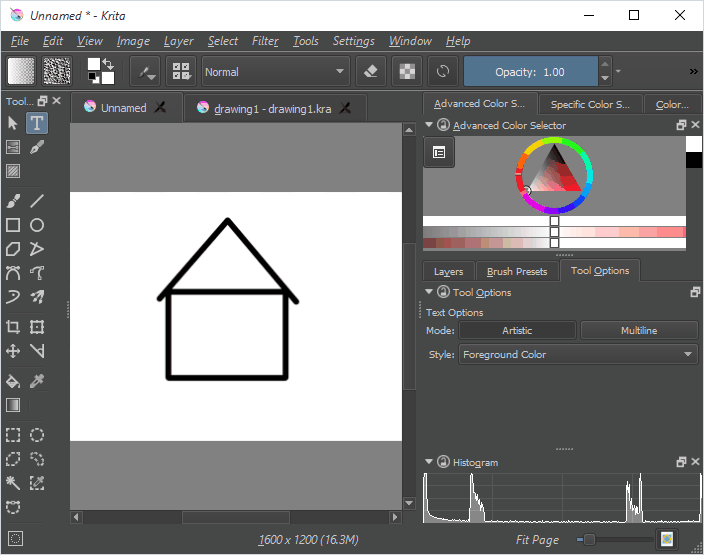The height and width of the screenshot is (555, 704).
Task: Switch to the Brush Presets tab
Action: [517, 271]
